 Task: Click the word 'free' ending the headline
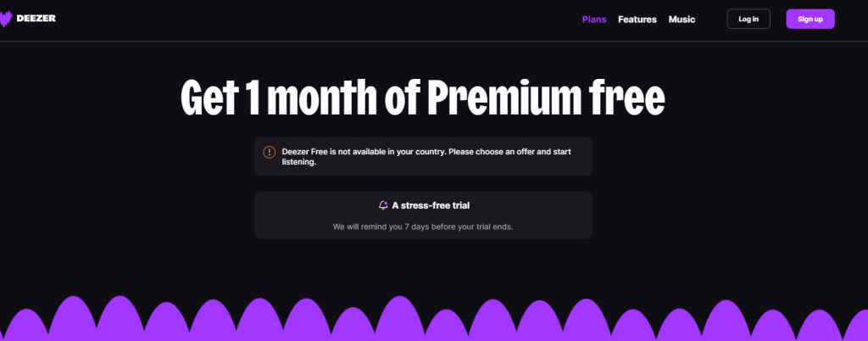pyautogui.click(x=626, y=98)
